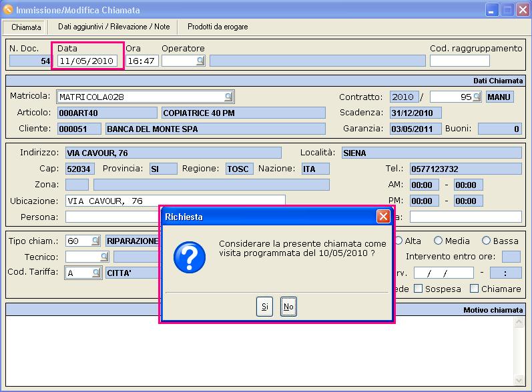Close the Richiesta dialog with X
The height and width of the screenshot is (392, 532).
pyautogui.click(x=383, y=217)
